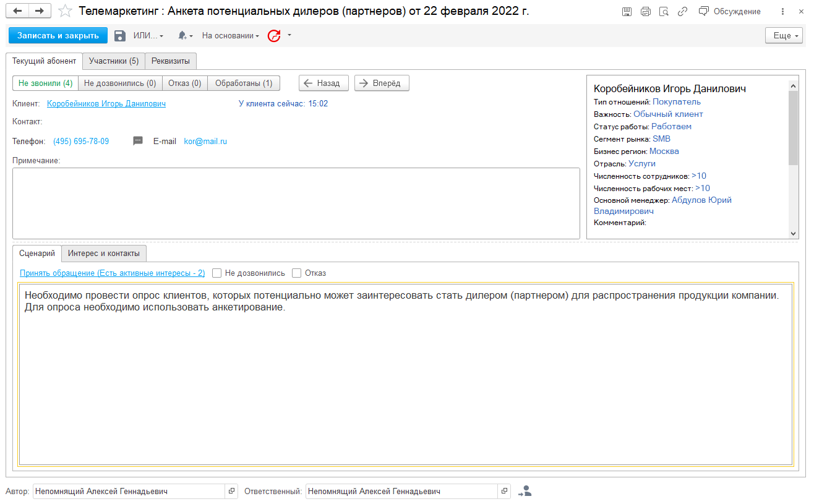Image resolution: width=814 pixels, height=504 pixels.
Task: Click Записать и закрыть button
Action: click(x=58, y=36)
